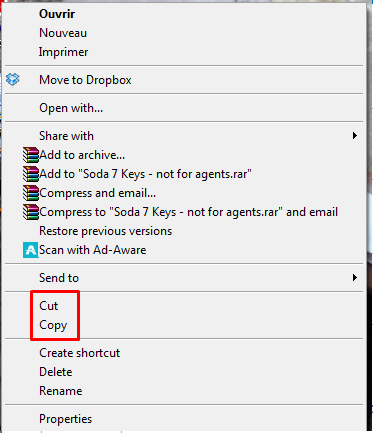Click the Dropbox box icon
Screen dimensions: 373x433
pyautogui.click(x=13, y=80)
